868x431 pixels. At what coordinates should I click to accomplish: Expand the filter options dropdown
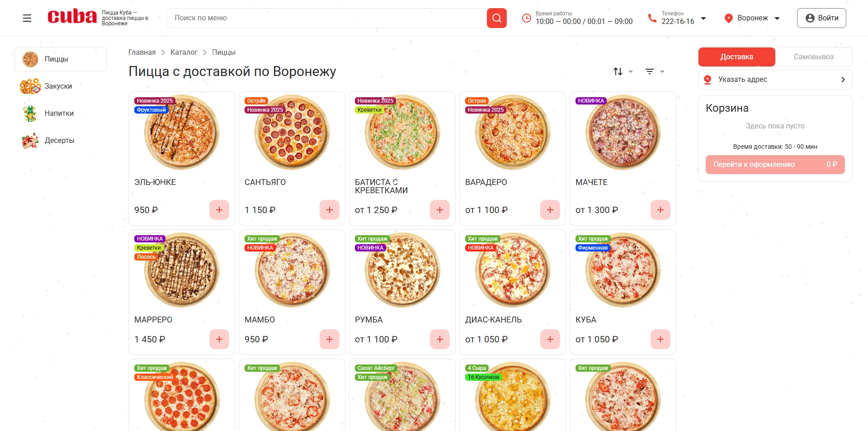click(654, 71)
